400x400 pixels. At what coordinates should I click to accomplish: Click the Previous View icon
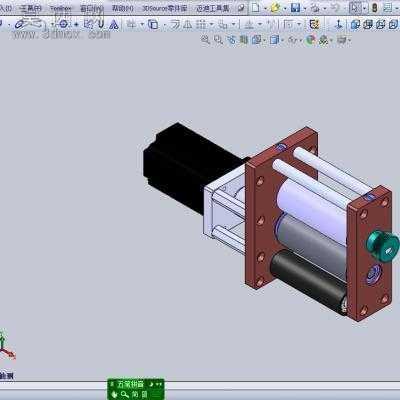click(231, 40)
